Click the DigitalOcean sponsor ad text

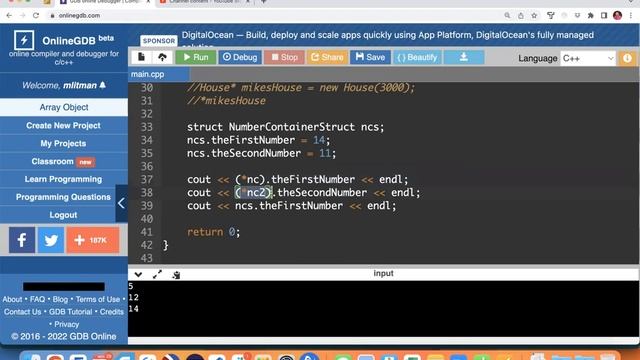[388, 36]
